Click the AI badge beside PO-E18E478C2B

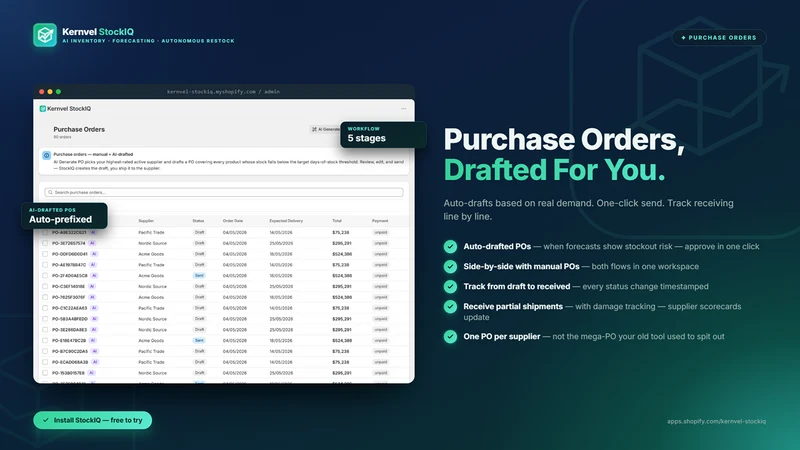[93, 340]
